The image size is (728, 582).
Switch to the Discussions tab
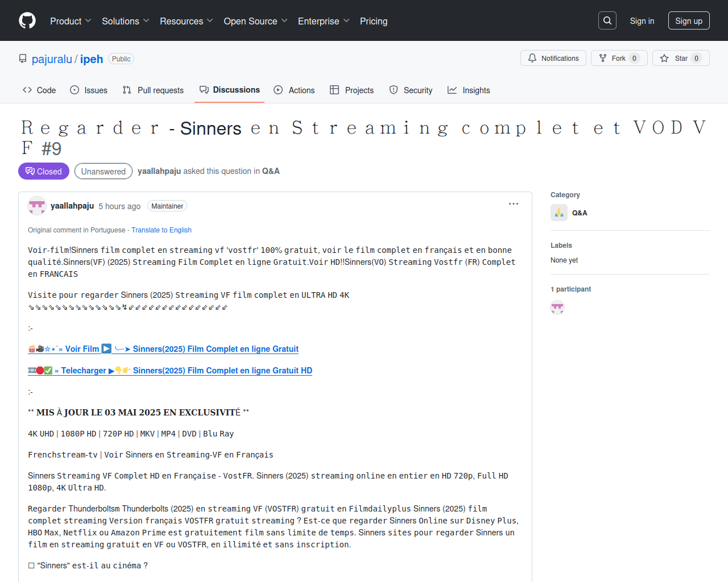(230, 90)
